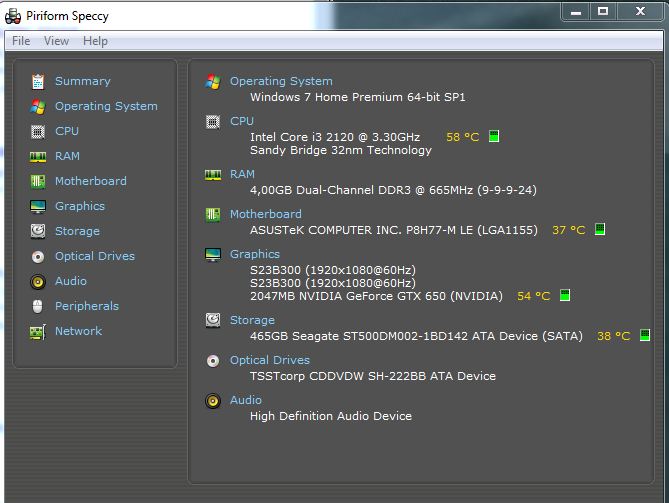Click the Operating System Windows flag sidebar icon
669x503 pixels.
coord(38,106)
